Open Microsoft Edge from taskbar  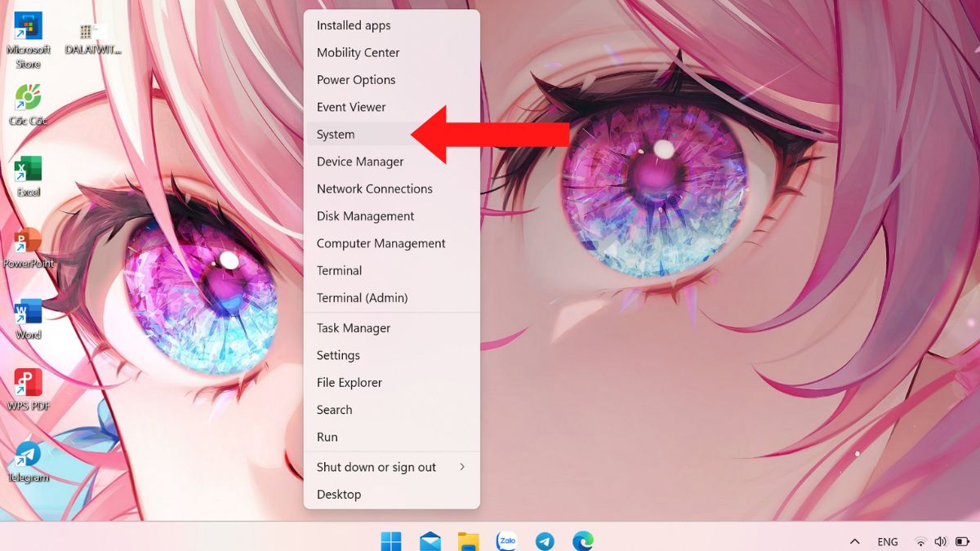582,540
